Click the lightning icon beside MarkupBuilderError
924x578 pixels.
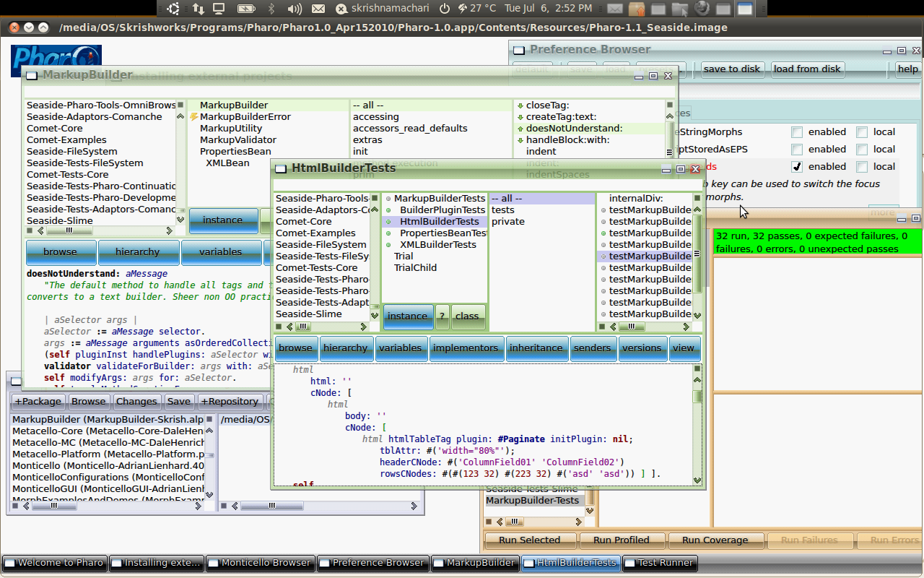(x=193, y=116)
